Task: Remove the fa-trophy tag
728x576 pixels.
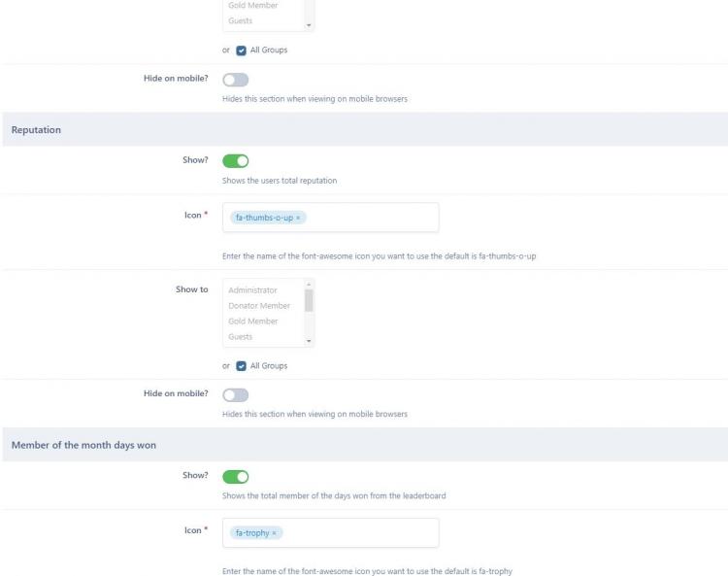Action: coord(275,533)
